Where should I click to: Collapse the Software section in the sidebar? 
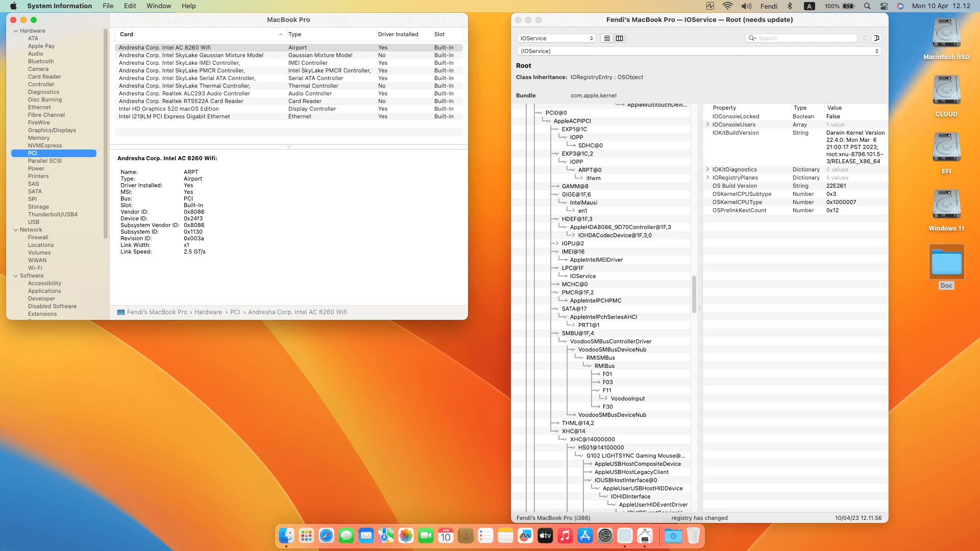pyautogui.click(x=16, y=275)
